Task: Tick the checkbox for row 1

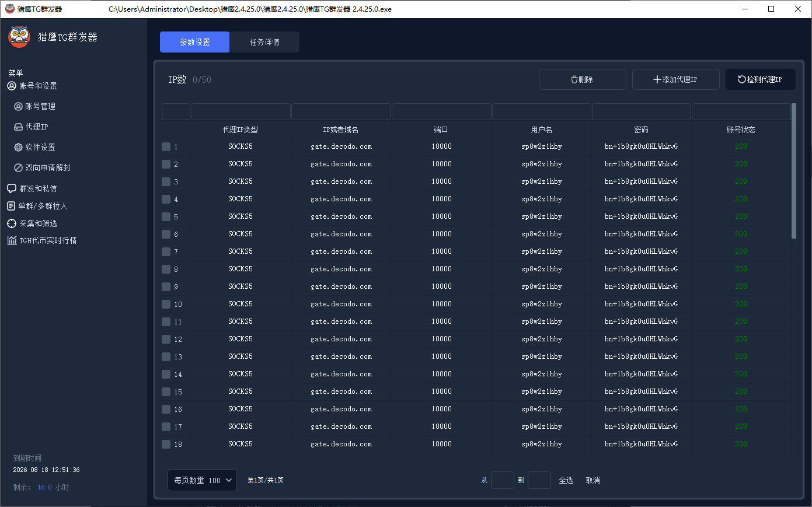Action: coord(166,146)
